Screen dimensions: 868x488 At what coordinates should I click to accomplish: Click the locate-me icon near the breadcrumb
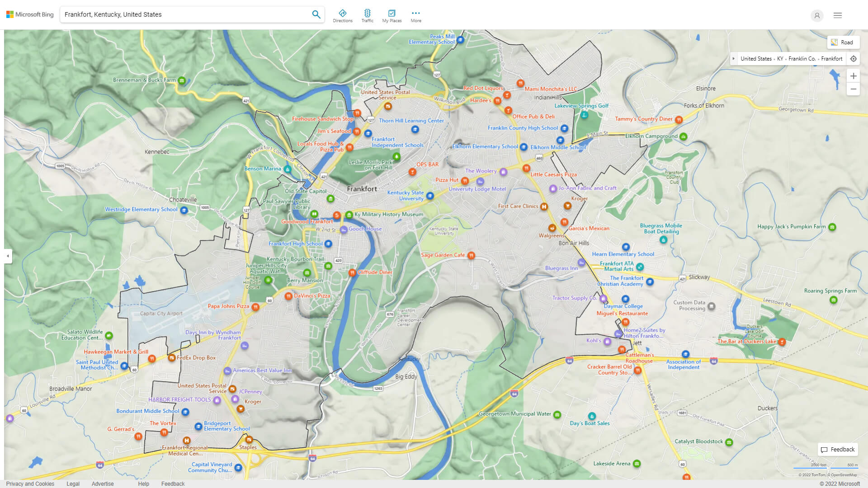coord(854,58)
